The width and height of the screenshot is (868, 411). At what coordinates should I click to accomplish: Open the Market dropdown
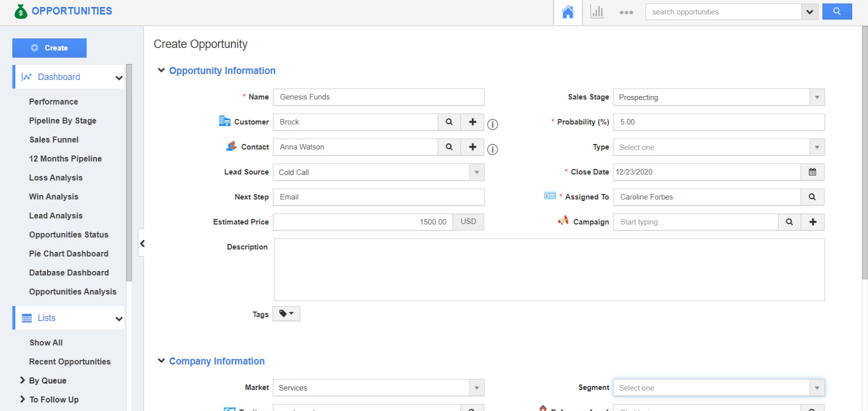tap(378, 387)
